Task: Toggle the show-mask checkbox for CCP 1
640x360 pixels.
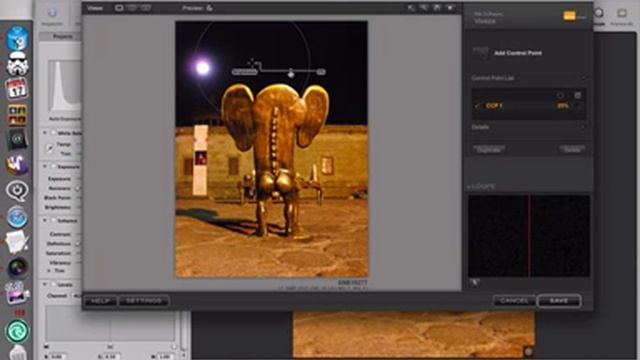Action: coord(579,106)
